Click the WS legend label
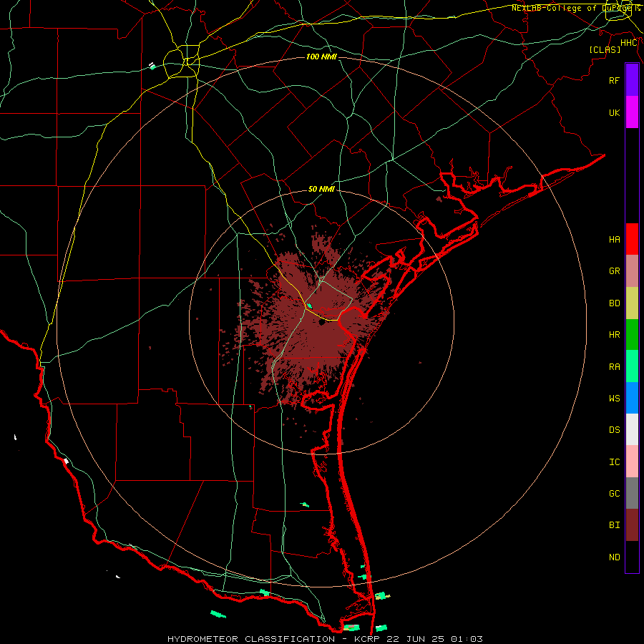644x644 pixels. (615, 398)
